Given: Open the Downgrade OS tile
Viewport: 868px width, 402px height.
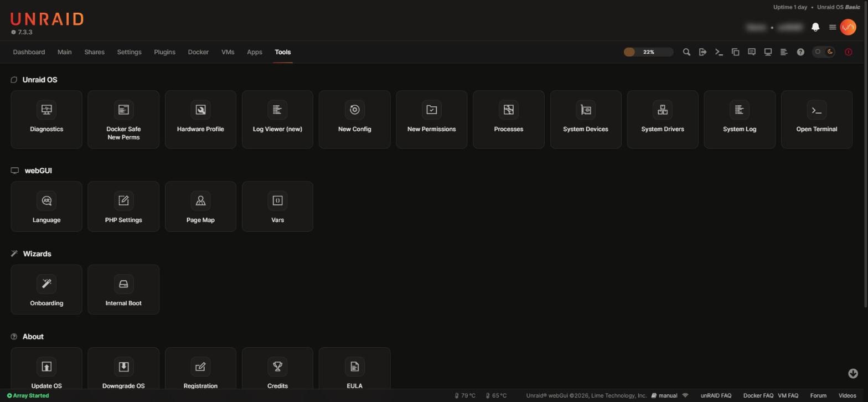Looking at the screenshot, I should click(x=123, y=369).
